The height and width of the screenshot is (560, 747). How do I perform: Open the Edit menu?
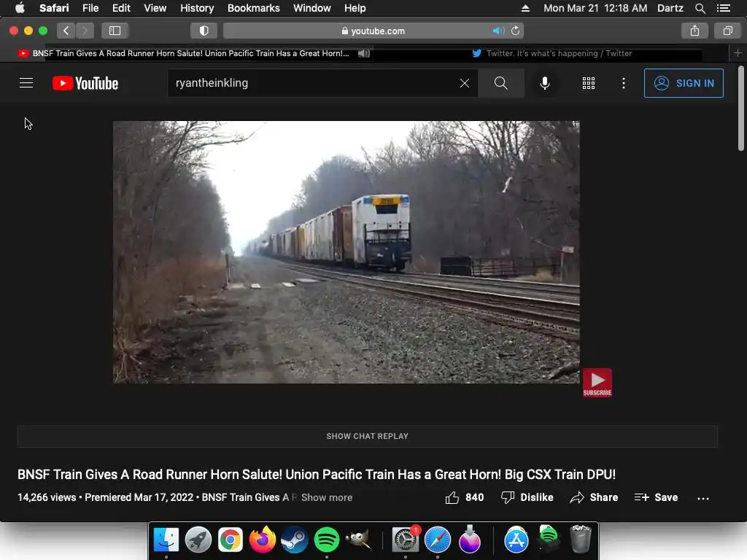121,8
